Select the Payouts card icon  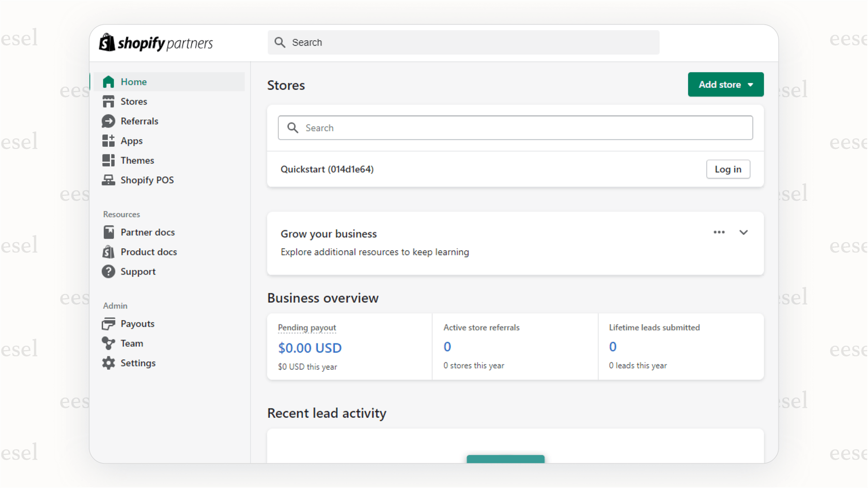tap(109, 323)
